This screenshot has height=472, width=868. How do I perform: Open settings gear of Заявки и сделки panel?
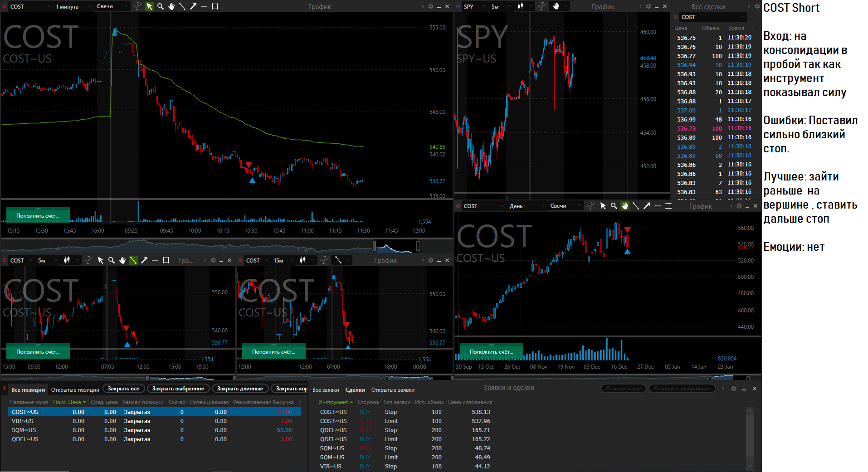[x=734, y=389]
